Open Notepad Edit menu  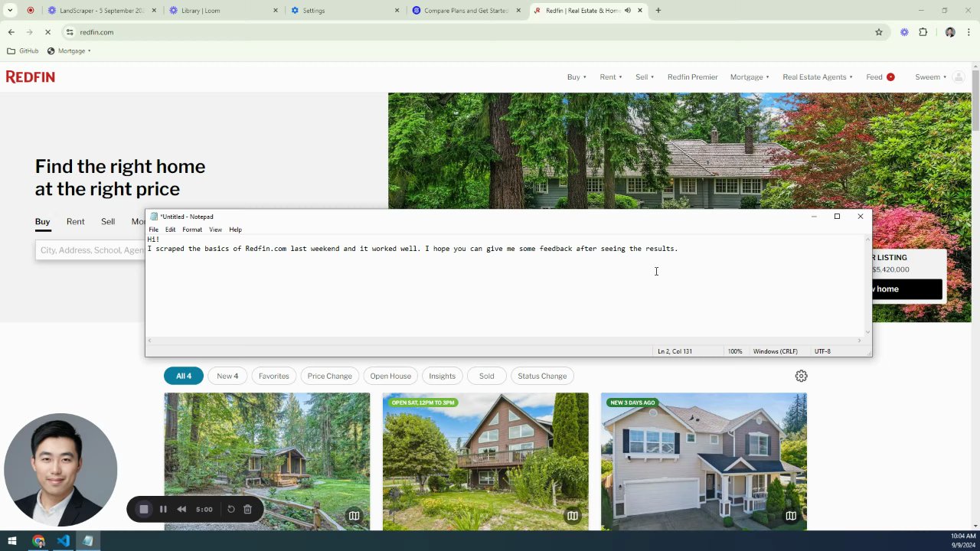tap(170, 230)
